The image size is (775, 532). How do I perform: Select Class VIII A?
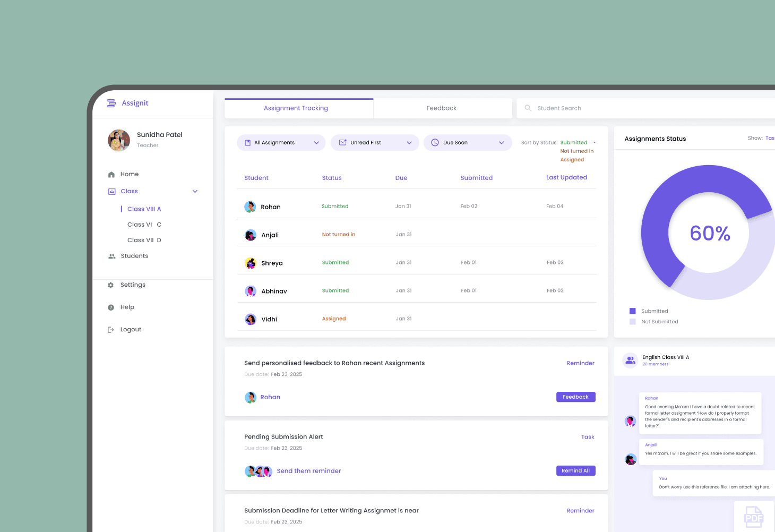tap(144, 209)
